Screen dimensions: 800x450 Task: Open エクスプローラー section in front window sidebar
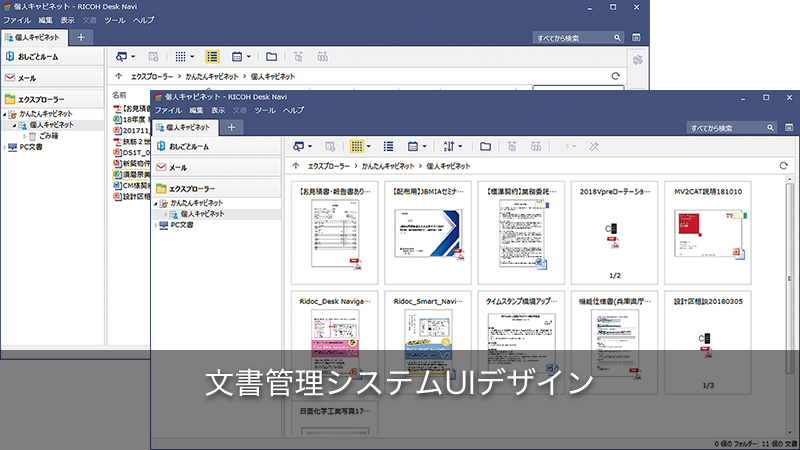click(x=217, y=189)
